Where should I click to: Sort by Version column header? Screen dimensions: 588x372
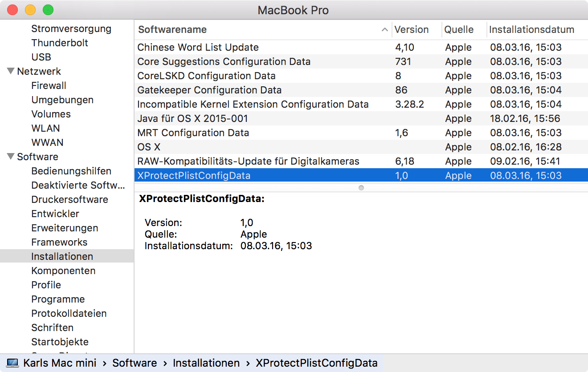(412, 30)
